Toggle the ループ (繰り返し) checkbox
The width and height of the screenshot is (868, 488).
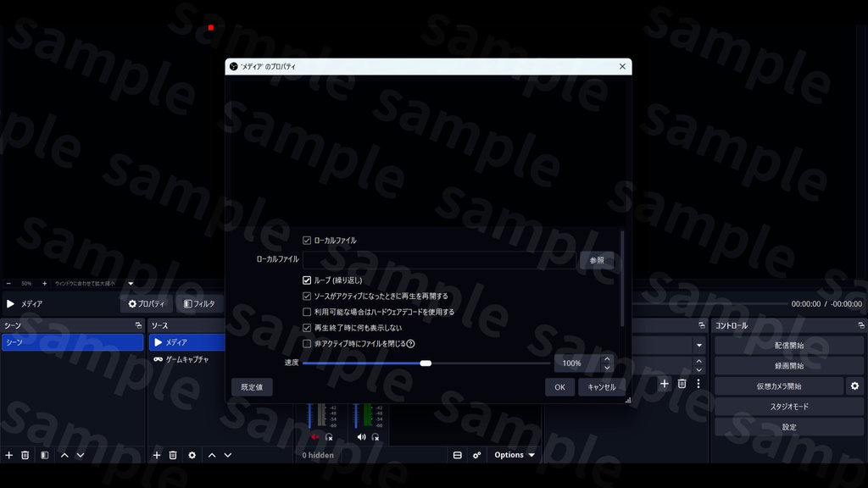tap(307, 280)
